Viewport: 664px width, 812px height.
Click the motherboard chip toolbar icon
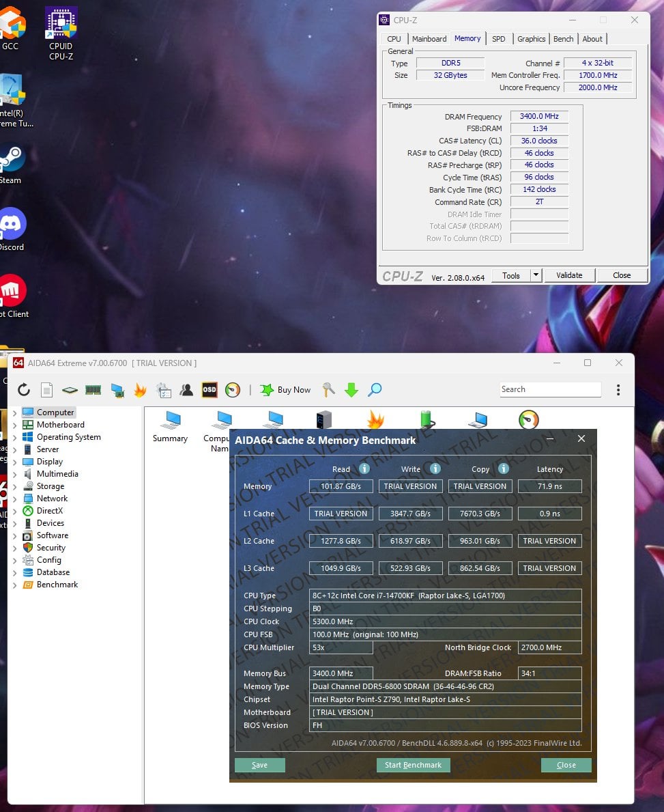[70, 390]
